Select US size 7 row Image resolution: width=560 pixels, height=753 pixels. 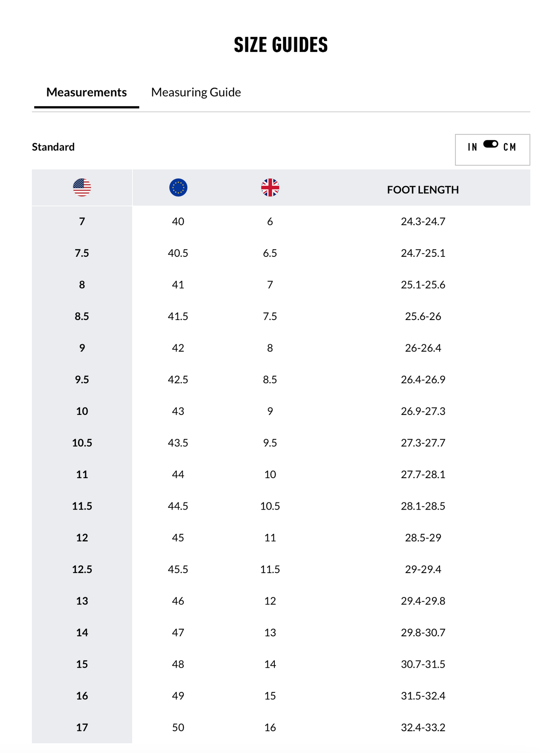coord(82,221)
